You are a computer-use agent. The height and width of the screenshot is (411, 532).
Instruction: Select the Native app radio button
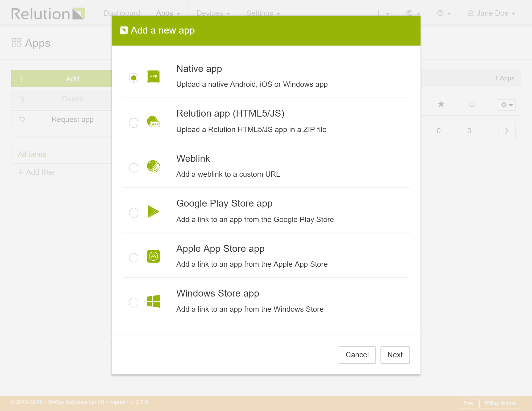pos(134,78)
